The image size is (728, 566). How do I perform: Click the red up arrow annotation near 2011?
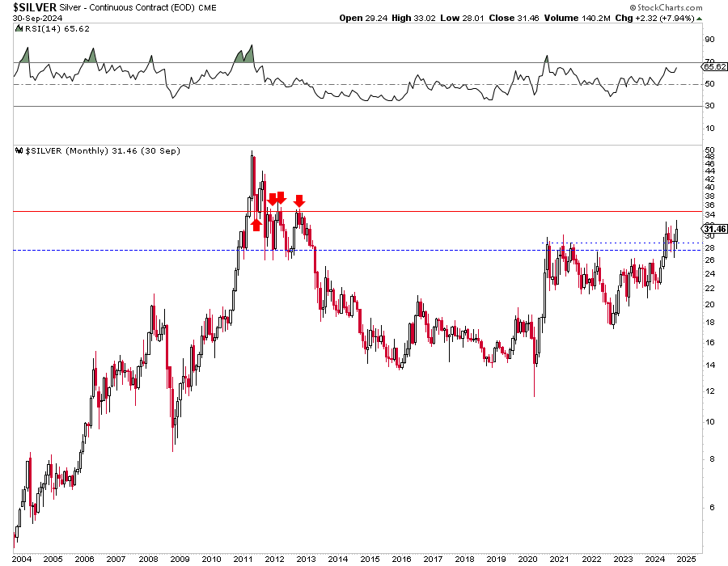(256, 224)
